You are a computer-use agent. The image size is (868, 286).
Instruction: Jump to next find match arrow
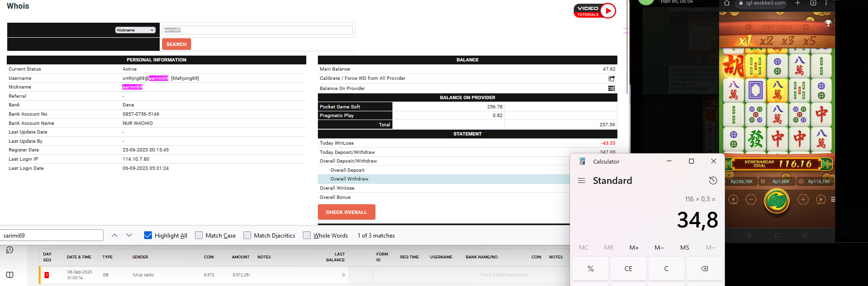129,235
